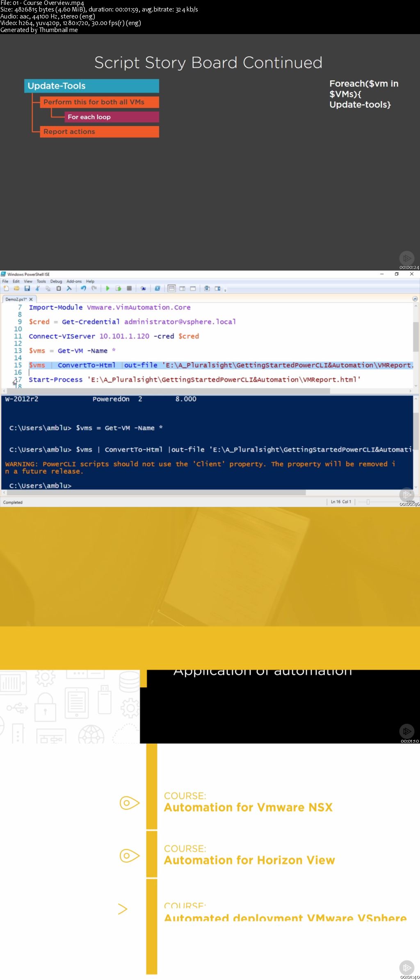Collapse the script pane using round chevron
The height and width of the screenshot is (980, 420).
pos(415,299)
